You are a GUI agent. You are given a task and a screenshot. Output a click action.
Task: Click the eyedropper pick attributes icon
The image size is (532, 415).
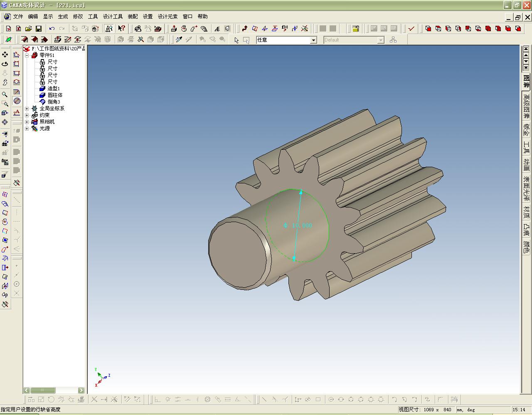(x=179, y=40)
